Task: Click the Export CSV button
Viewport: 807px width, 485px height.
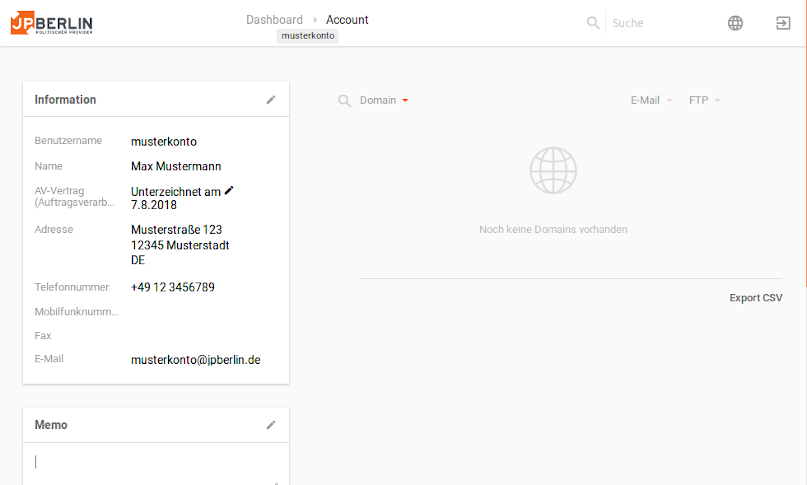Action: (x=755, y=298)
